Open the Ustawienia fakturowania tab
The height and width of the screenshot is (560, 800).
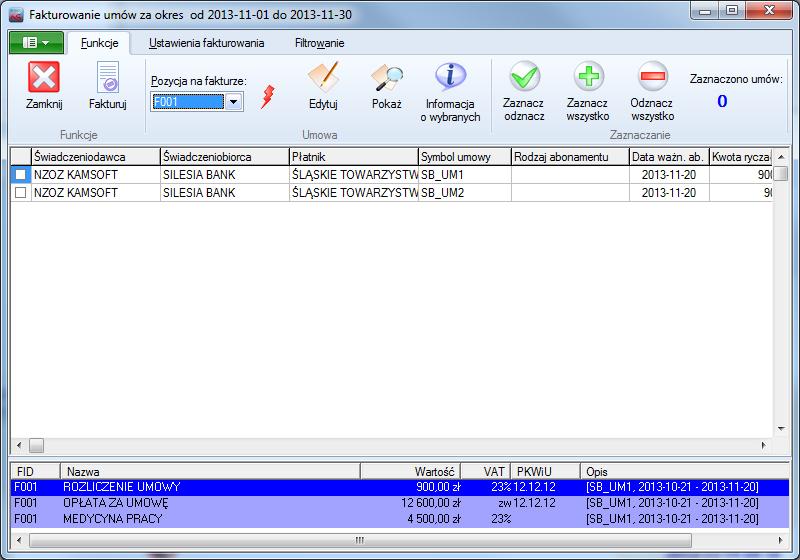click(206, 43)
